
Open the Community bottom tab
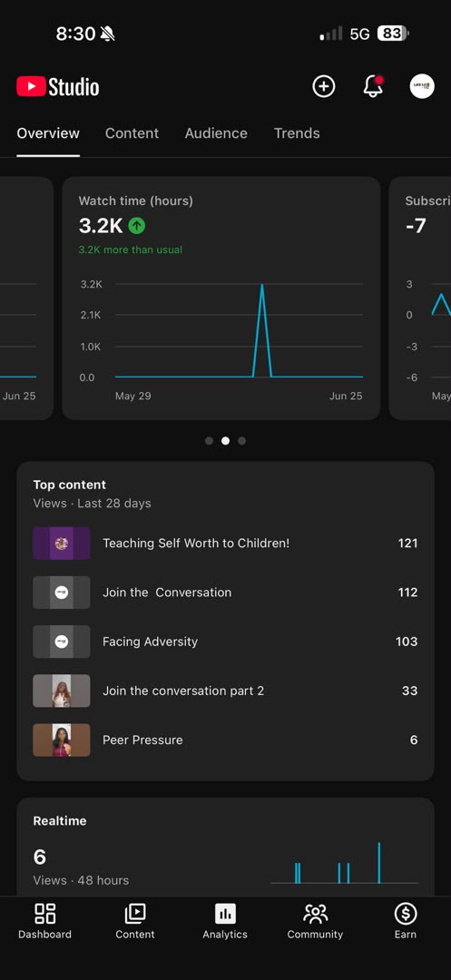click(x=315, y=921)
